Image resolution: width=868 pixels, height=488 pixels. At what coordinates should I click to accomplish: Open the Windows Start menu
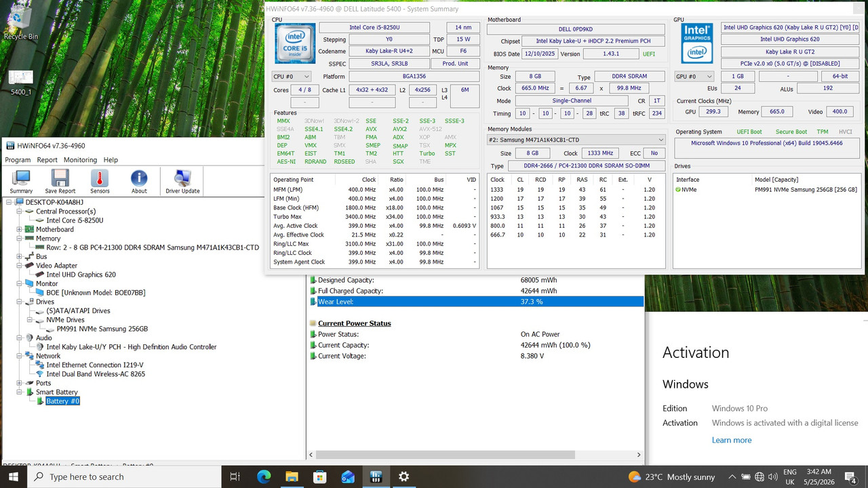pyautogui.click(x=14, y=476)
